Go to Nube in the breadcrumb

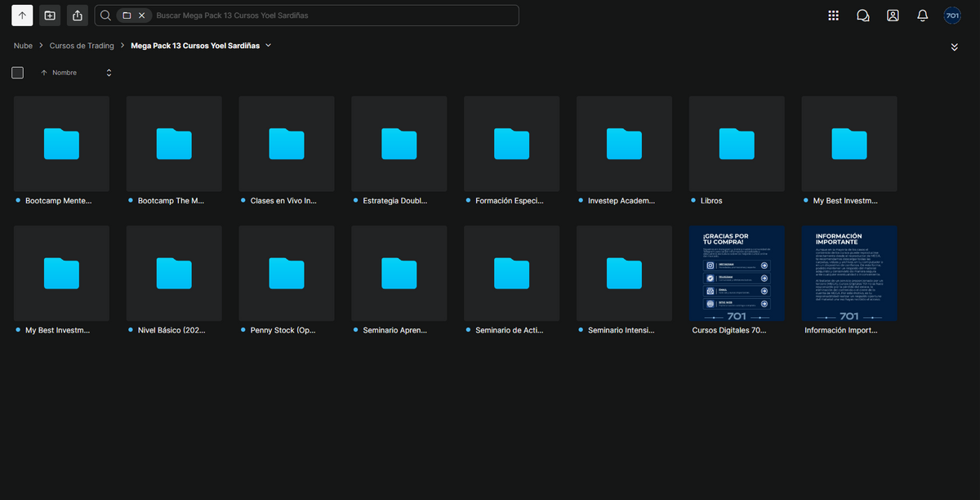(23, 46)
